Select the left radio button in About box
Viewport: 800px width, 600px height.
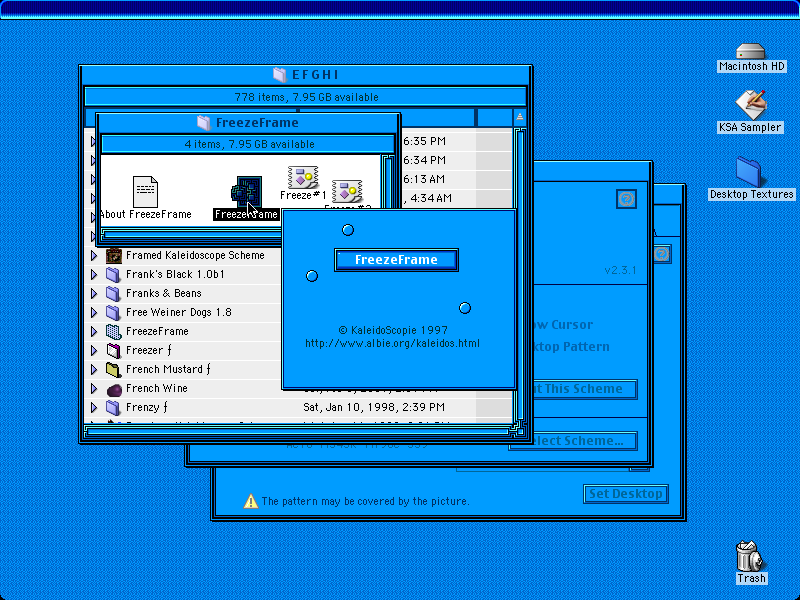[x=312, y=276]
